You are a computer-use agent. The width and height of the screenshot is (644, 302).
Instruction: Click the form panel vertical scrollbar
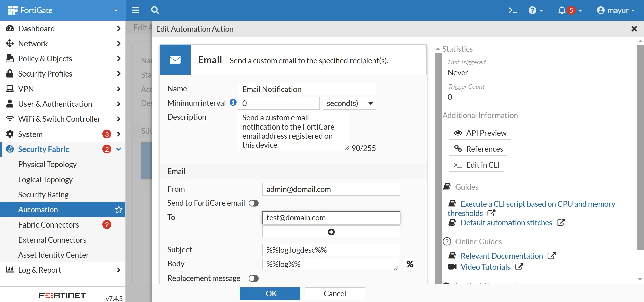[x=438, y=168]
